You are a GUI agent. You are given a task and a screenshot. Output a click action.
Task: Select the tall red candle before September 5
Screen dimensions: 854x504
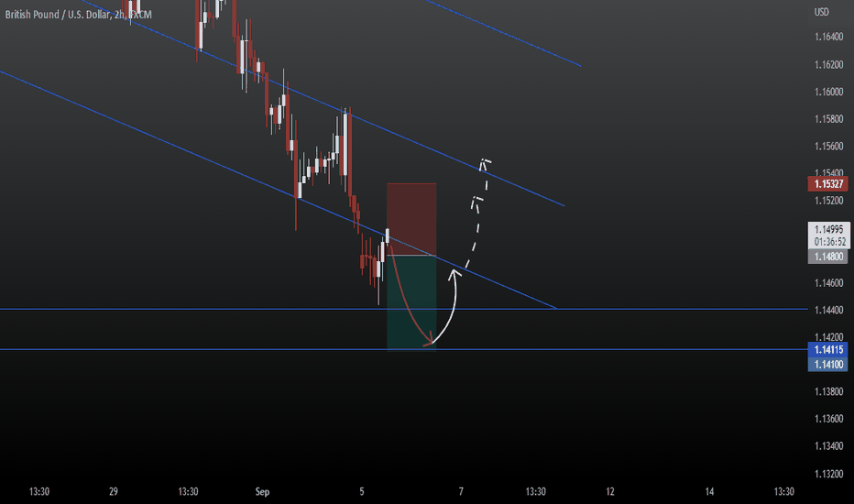click(x=350, y=155)
